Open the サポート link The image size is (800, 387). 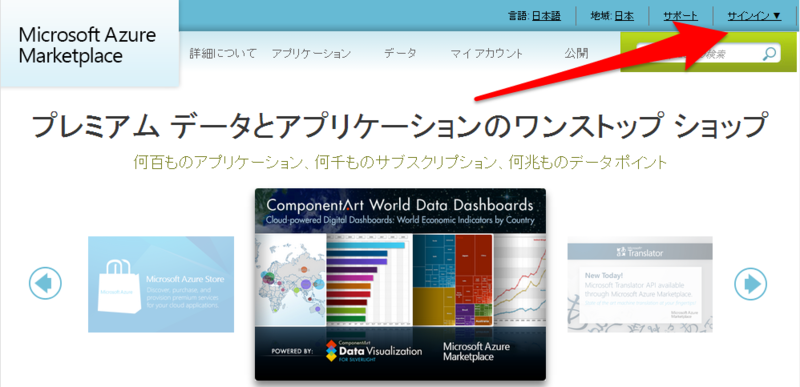coord(680,16)
